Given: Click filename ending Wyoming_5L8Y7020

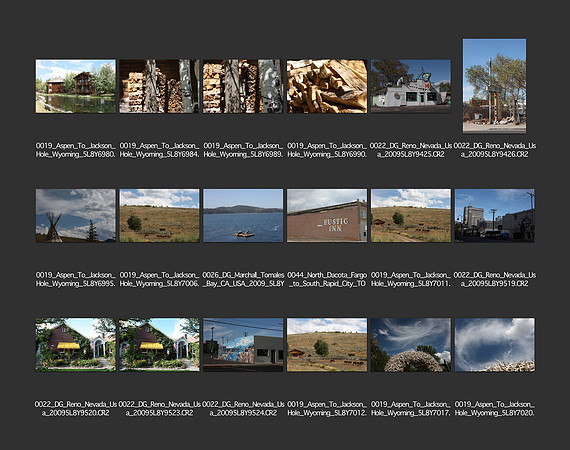Looking at the screenshot, I should (494, 409).
